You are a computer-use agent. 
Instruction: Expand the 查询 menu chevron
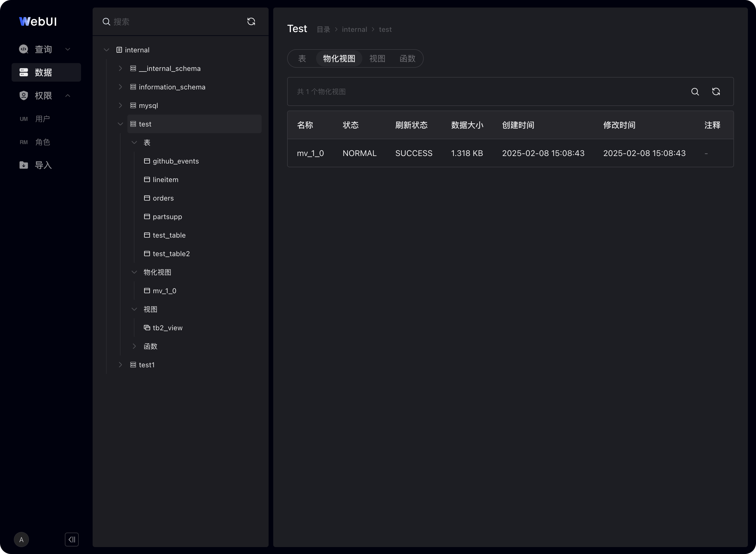(68, 49)
